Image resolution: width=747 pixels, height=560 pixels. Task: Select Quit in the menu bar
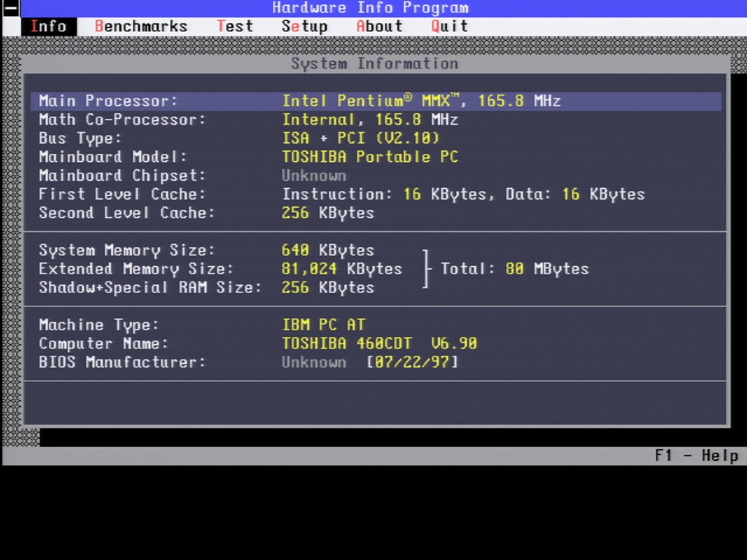point(449,26)
